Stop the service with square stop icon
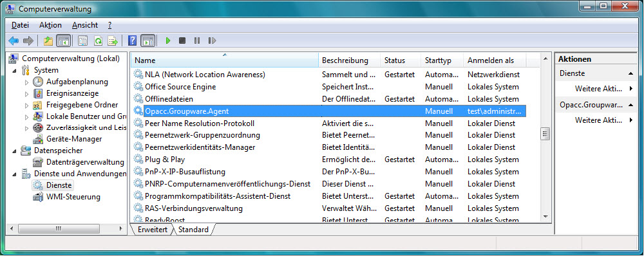The image size is (644, 256). click(182, 41)
